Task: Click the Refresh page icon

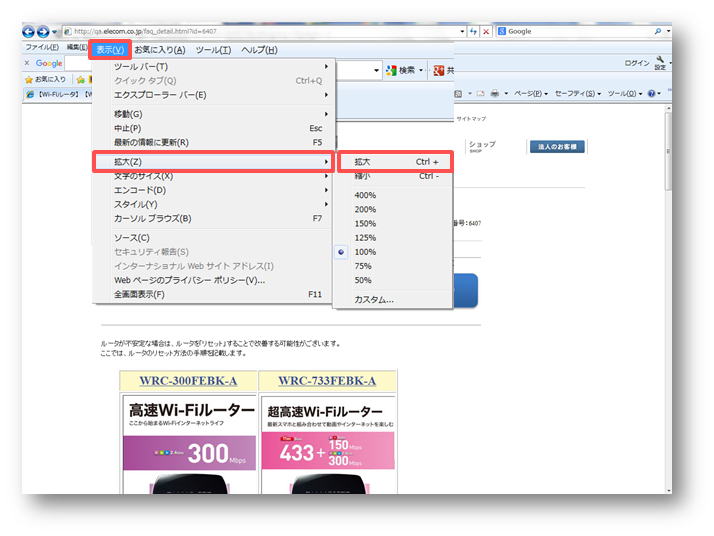Action: click(474, 31)
